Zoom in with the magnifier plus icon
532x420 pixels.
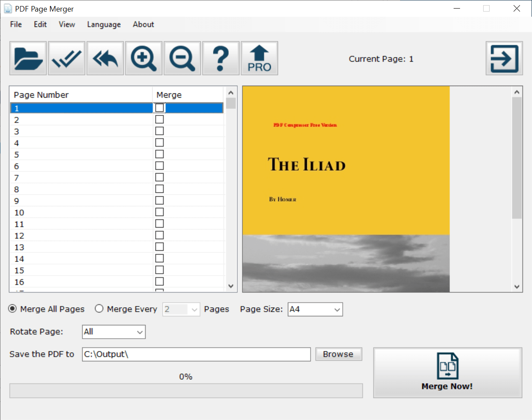pyautogui.click(x=144, y=58)
